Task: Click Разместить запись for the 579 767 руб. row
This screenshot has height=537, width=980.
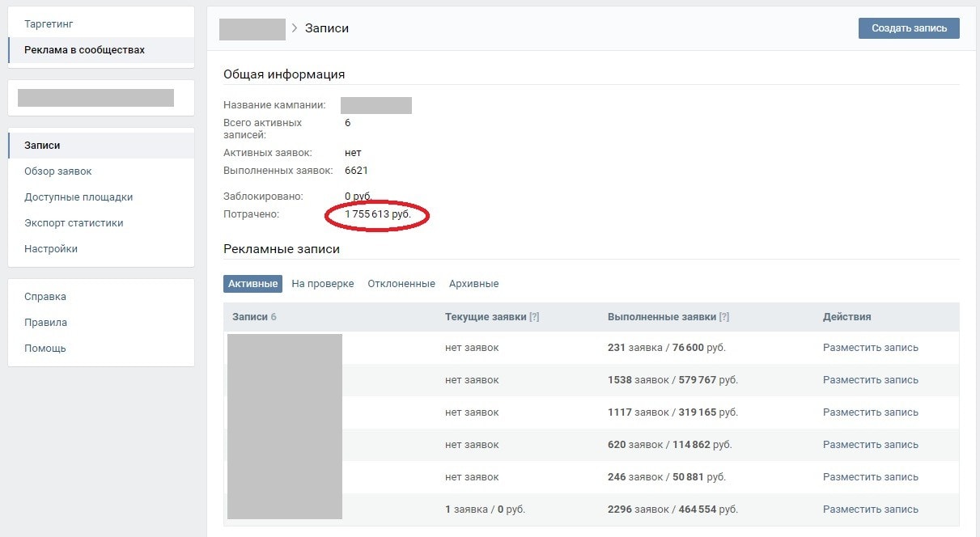Action: [x=870, y=380]
